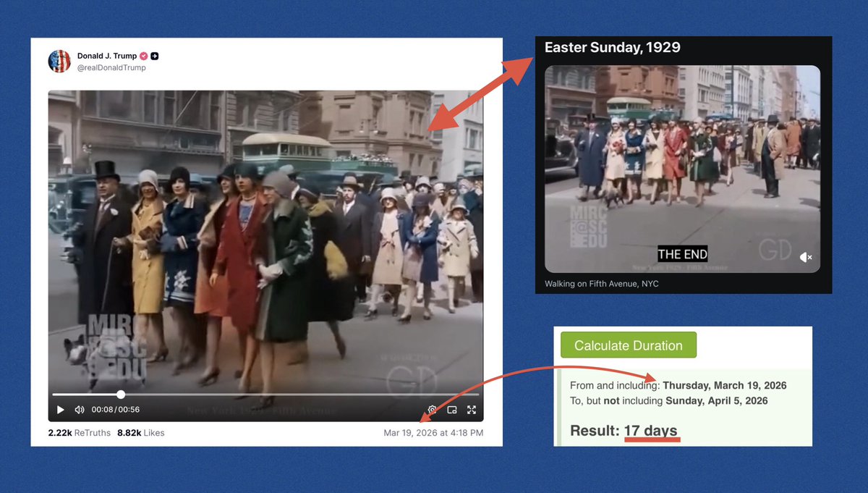The width and height of the screenshot is (868, 493).
Task: Click the Sunday, April 5, 2026 date
Action: coord(717,400)
